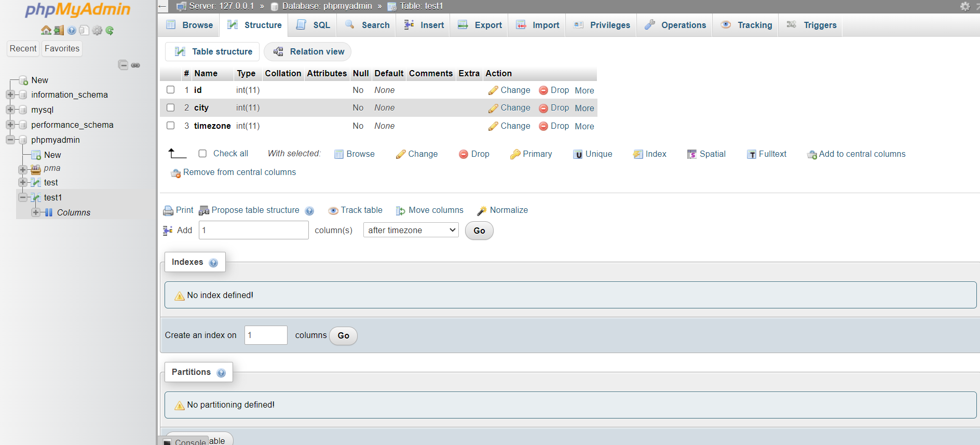This screenshot has height=445, width=980.
Task: Click the new database icon beside top New
Action: click(x=23, y=80)
